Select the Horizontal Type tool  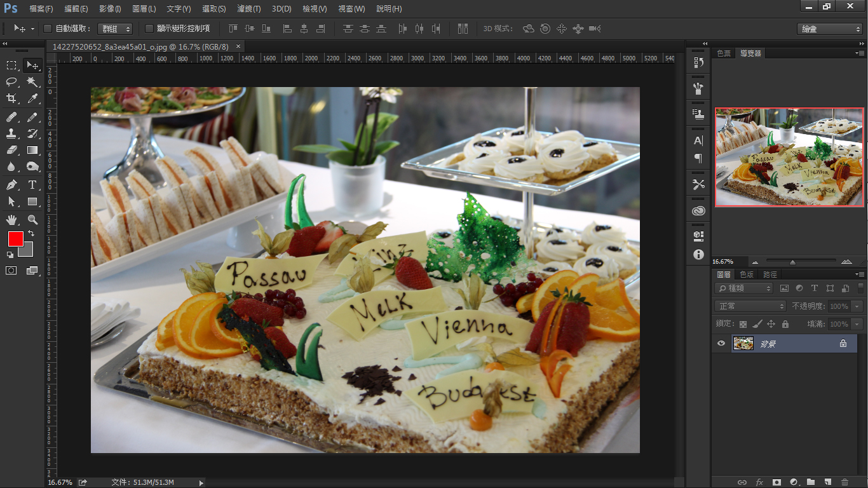pos(32,185)
